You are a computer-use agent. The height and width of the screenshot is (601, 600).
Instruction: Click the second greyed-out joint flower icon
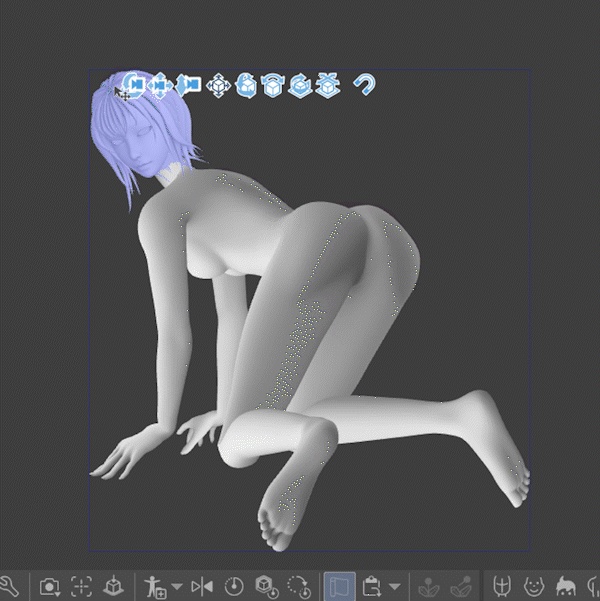(461, 586)
